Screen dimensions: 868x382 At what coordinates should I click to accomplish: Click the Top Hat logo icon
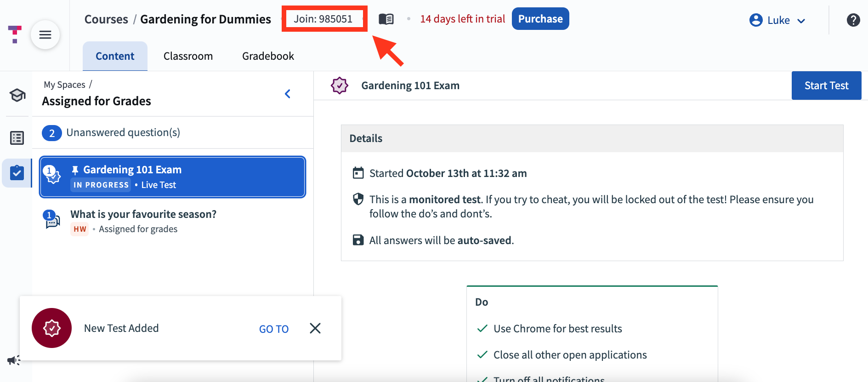[15, 34]
